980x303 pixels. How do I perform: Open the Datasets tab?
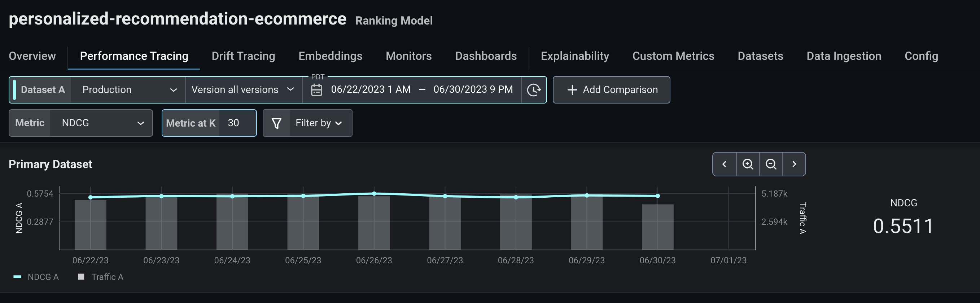pos(761,56)
